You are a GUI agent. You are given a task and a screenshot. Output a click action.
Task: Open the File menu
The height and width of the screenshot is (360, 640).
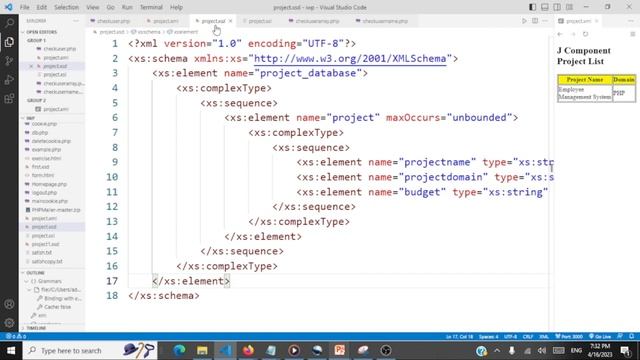[24, 7]
